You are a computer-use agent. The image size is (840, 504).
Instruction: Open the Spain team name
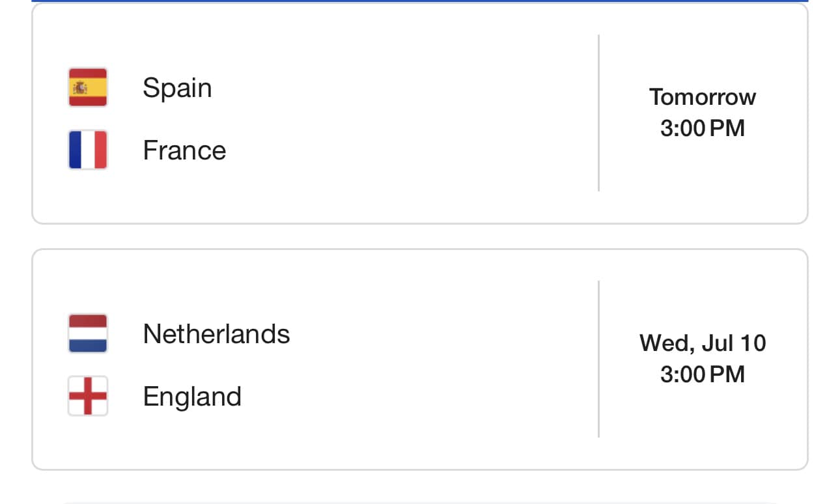[x=177, y=87]
